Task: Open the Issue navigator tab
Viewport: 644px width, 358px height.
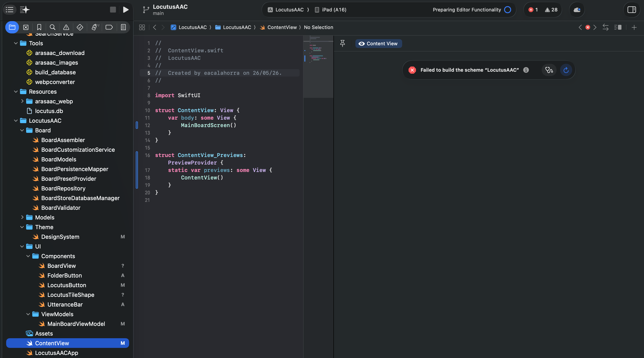Action: 66,27
